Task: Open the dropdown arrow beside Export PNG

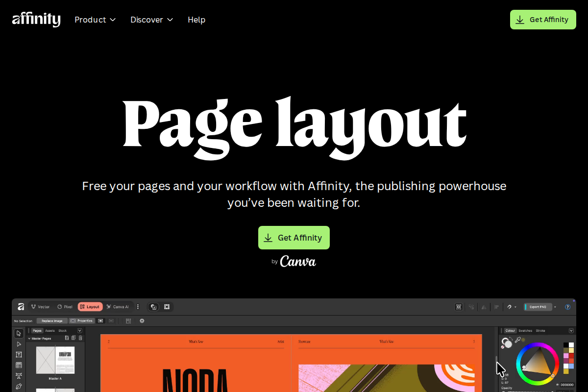Action: 555,307
